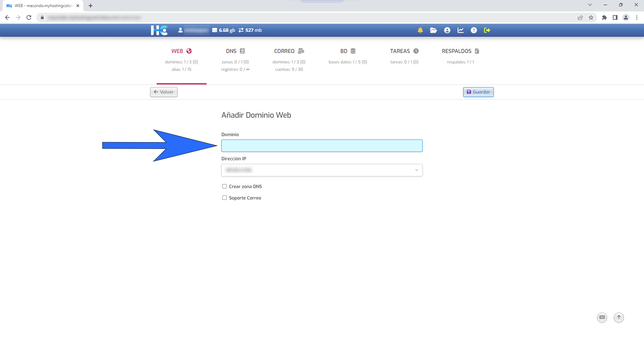Viewport: 644px width, 343px height.
Task: Open the help question mark icon
Action: click(x=474, y=30)
